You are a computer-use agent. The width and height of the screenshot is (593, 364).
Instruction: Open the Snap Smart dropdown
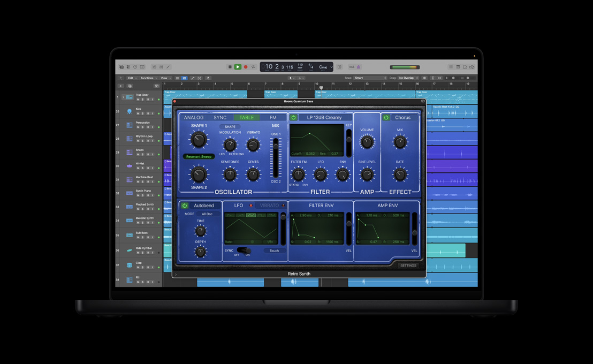[x=369, y=78]
